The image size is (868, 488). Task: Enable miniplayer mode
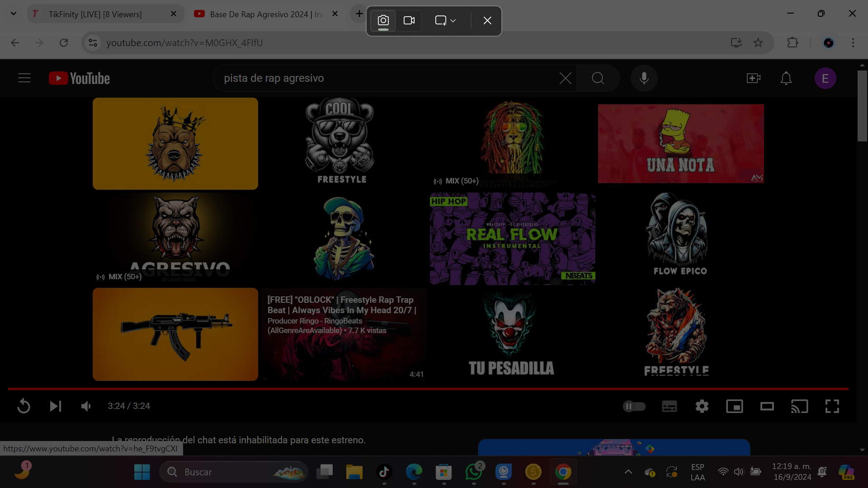[734, 406]
